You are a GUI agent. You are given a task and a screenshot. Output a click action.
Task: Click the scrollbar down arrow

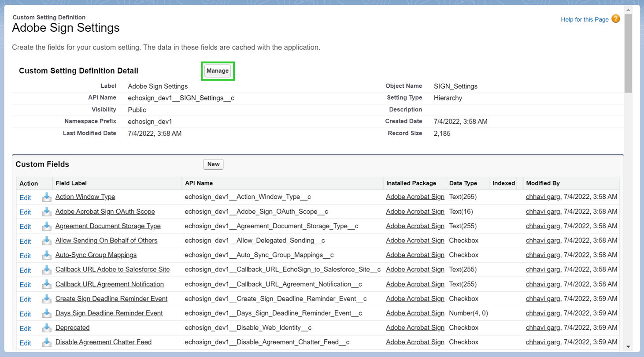(x=629, y=347)
